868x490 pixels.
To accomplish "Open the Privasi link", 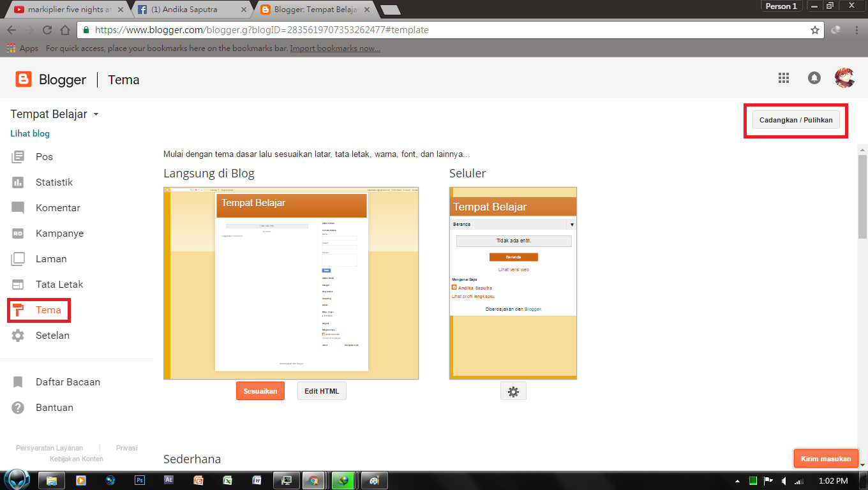I will point(127,448).
